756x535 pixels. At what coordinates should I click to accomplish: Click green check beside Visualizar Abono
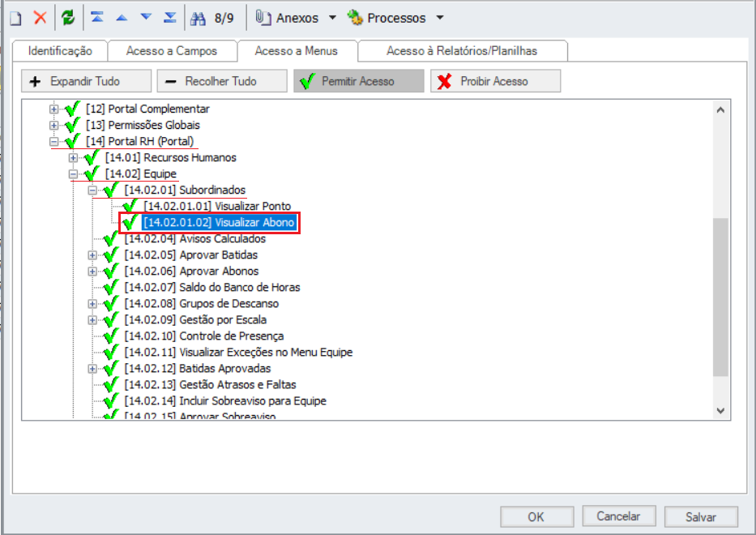(x=130, y=222)
